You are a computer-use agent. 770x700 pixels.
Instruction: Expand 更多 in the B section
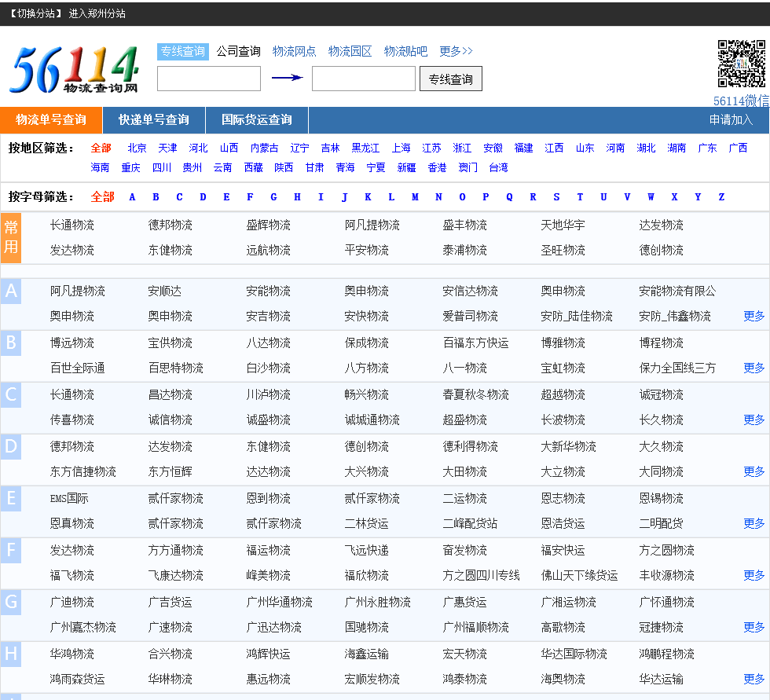click(x=753, y=368)
